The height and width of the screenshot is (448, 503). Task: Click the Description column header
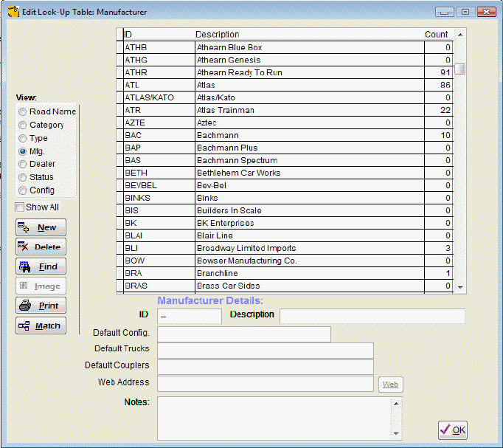click(x=310, y=35)
